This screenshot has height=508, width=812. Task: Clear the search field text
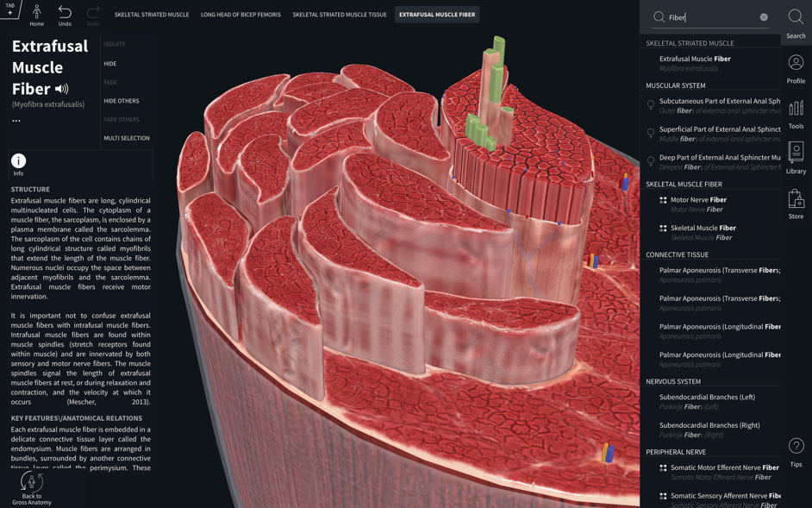[764, 17]
